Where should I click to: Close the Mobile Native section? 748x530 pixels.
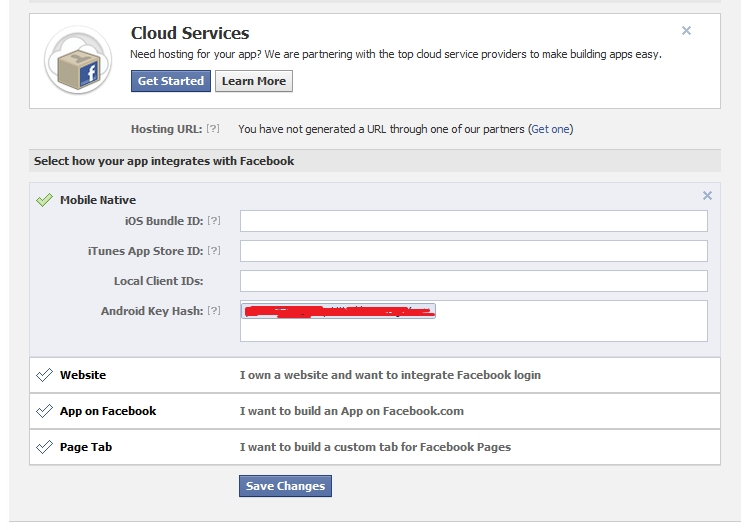707,196
